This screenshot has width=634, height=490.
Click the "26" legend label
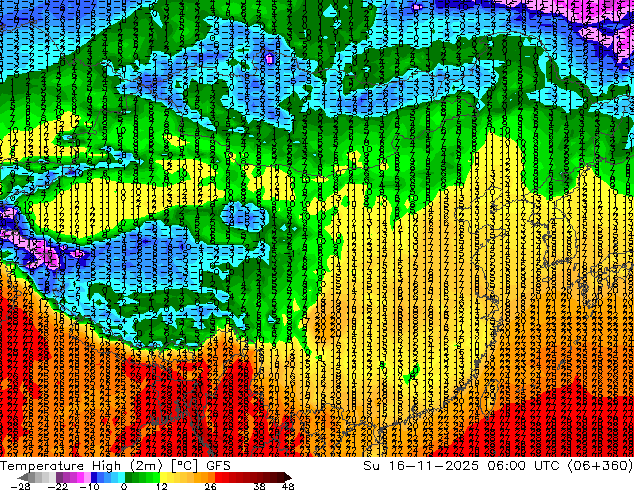coord(210,486)
